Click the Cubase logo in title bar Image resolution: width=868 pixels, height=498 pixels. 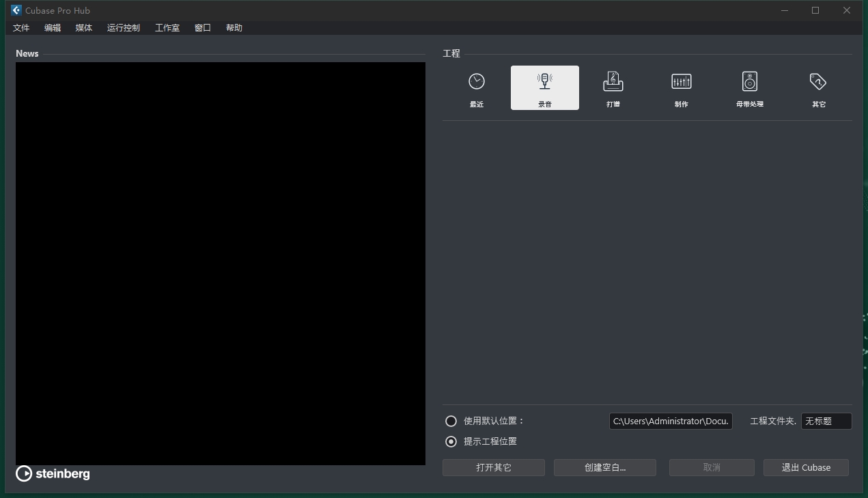point(16,10)
